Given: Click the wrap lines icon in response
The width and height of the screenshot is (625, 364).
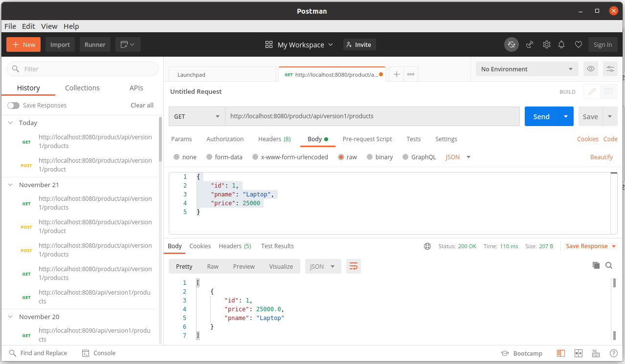Looking at the screenshot, I should pyautogui.click(x=353, y=266).
